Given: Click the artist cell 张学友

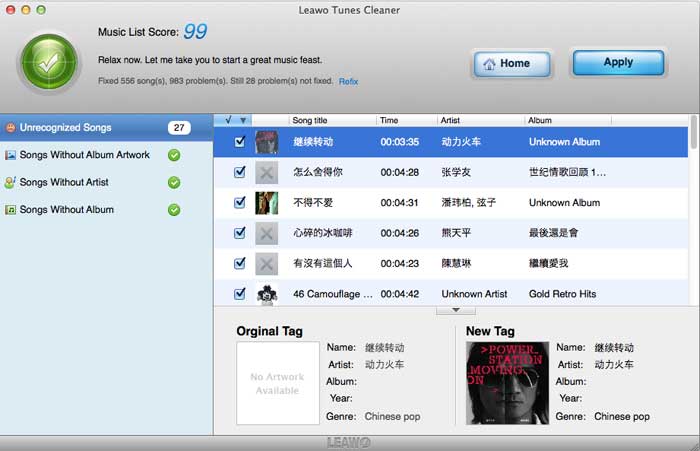Looking at the screenshot, I should click(456, 172).
